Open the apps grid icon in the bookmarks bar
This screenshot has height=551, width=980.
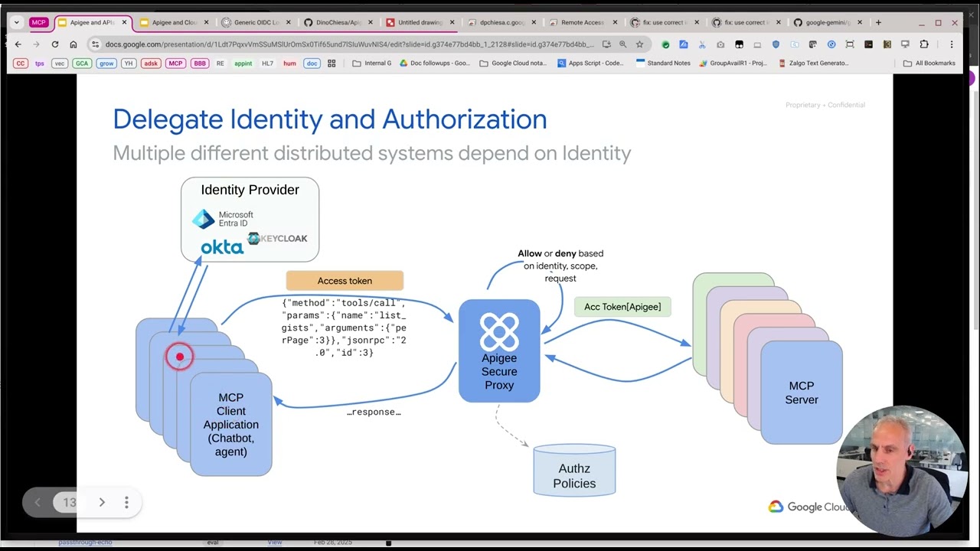pyautogui.click(x=332, y=64)
